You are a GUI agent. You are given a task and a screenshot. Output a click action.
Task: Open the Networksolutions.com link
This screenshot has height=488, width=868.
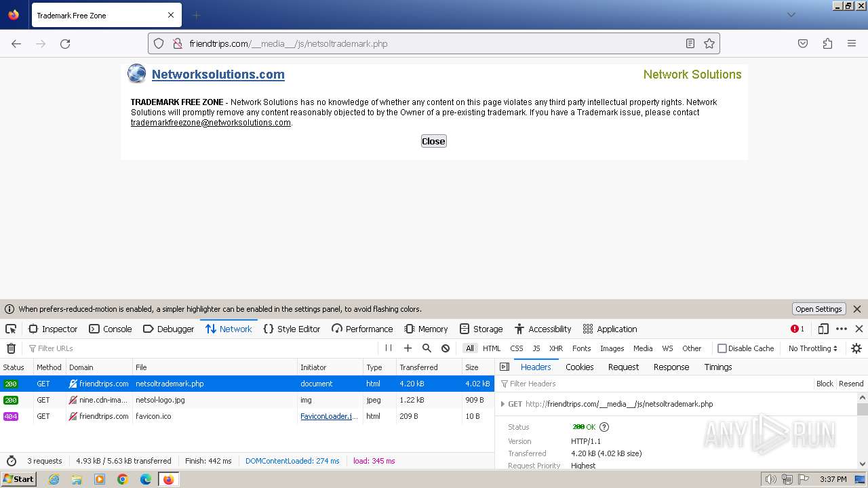click(x=218, y=75)
